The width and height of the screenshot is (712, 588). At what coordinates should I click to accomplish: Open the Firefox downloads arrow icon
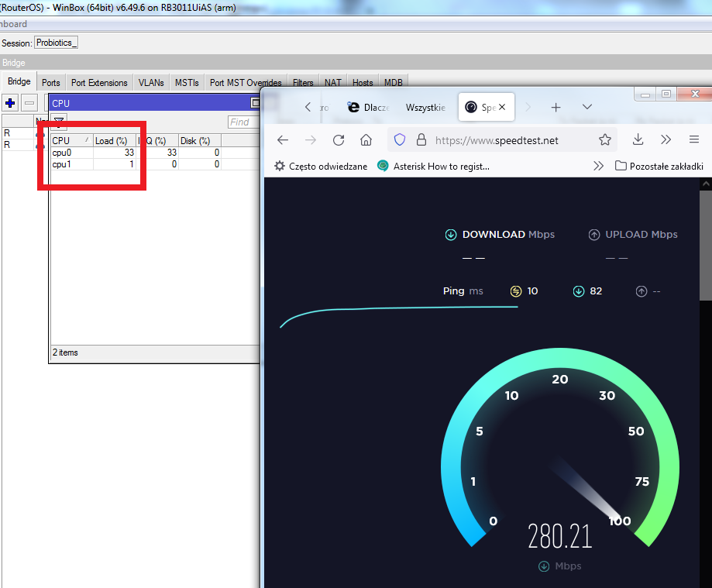[638, 139]
